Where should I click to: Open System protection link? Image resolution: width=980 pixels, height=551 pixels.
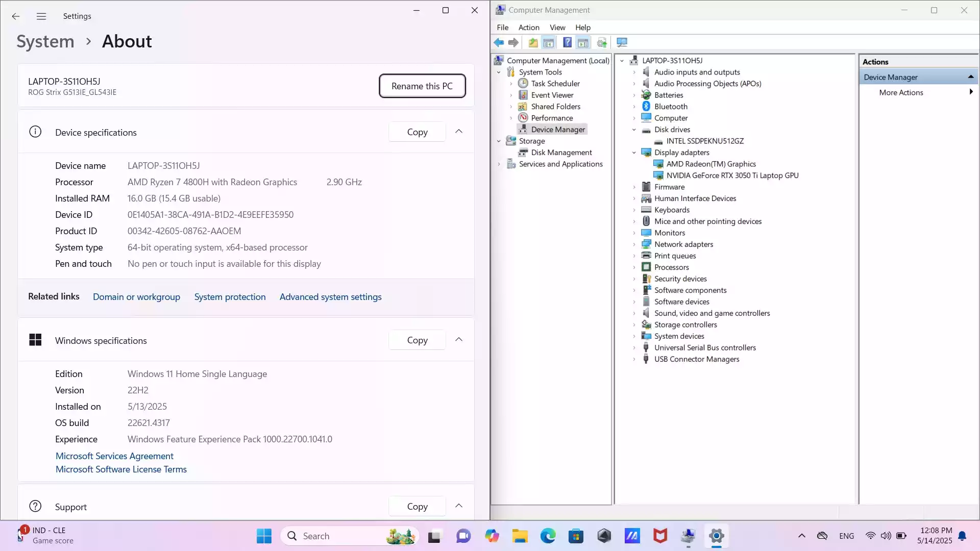coord(230,297)
